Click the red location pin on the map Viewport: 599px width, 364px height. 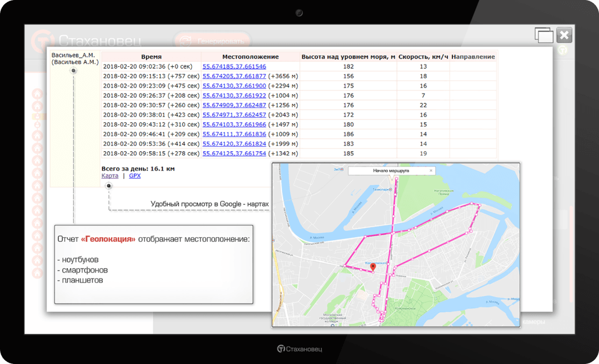[373, 266]
